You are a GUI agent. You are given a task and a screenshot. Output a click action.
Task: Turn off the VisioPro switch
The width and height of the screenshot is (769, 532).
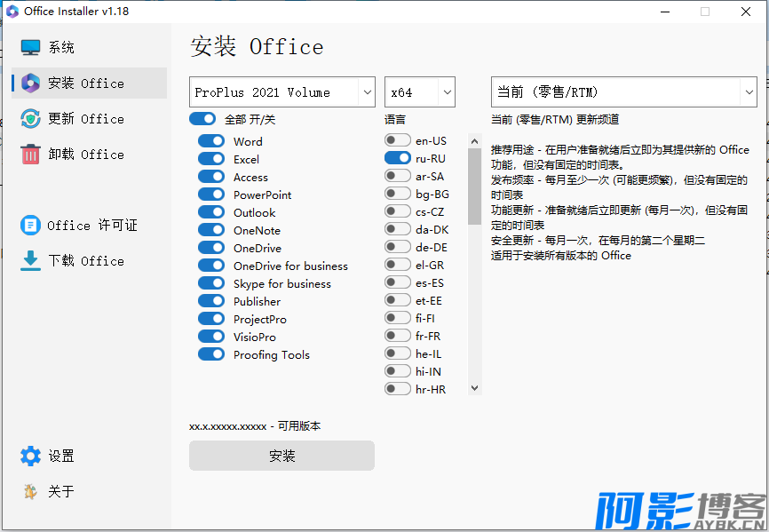click(211, 337)
